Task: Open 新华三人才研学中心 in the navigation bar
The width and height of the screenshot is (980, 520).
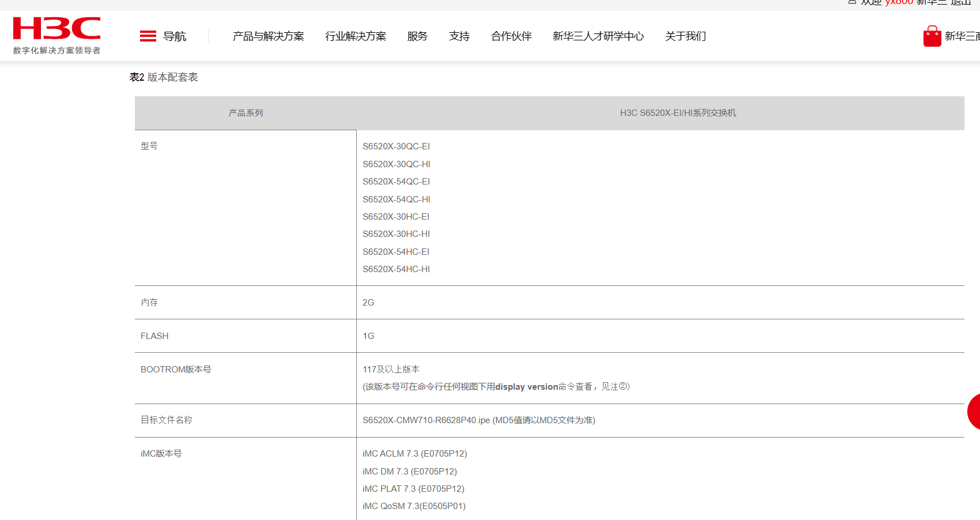Action: pyautogui.click(x=598, y=36)
